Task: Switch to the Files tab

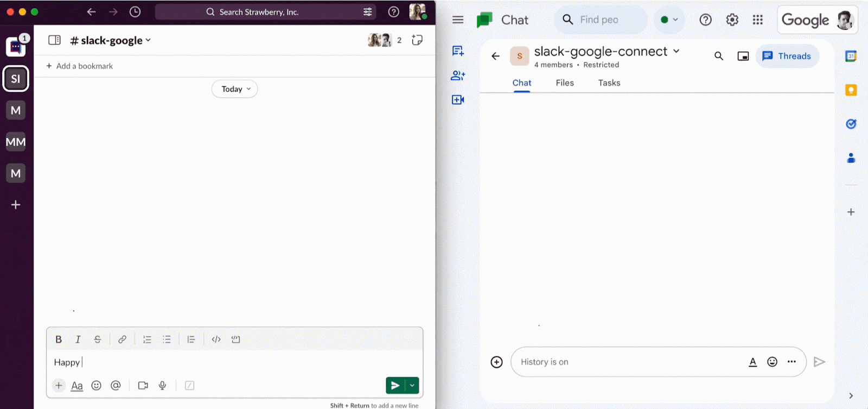Action: [565, 83]
